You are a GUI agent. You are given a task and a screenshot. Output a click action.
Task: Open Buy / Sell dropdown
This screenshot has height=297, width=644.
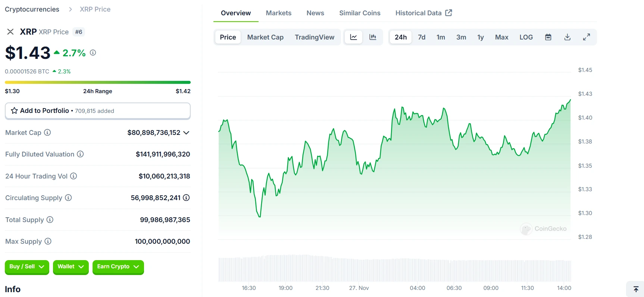pyautogui.click(x=27, y=267)
